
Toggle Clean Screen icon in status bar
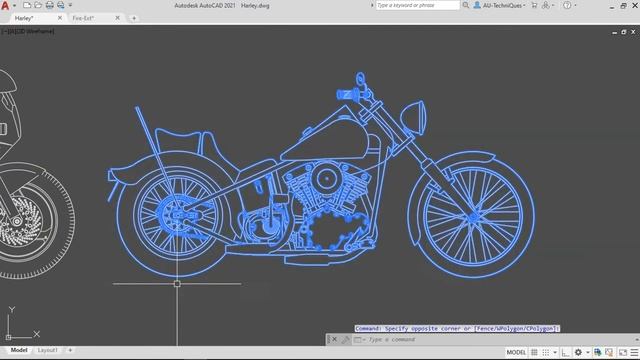623,352
